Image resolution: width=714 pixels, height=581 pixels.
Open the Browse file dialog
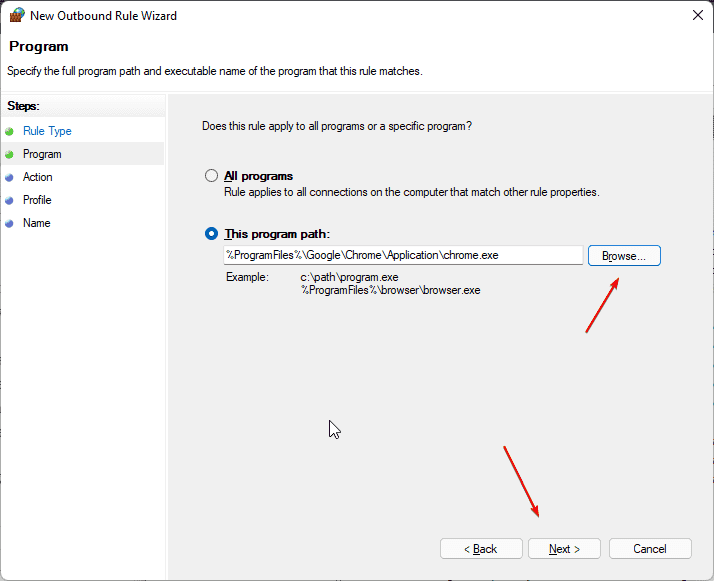pos(624,255)
